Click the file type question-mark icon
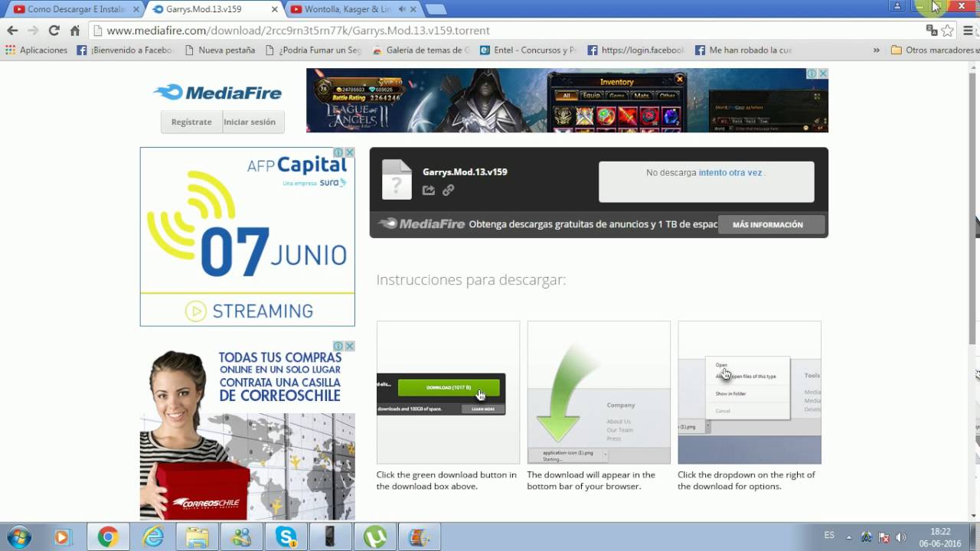The width and height of the screenshot is (980, 551). tap(397, 180)
